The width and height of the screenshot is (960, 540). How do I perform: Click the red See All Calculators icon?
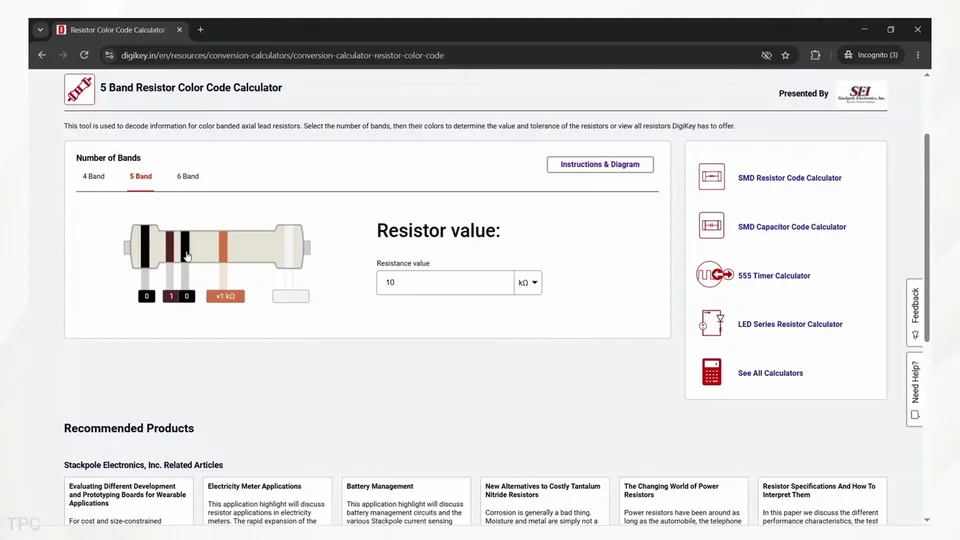(711, 372)
